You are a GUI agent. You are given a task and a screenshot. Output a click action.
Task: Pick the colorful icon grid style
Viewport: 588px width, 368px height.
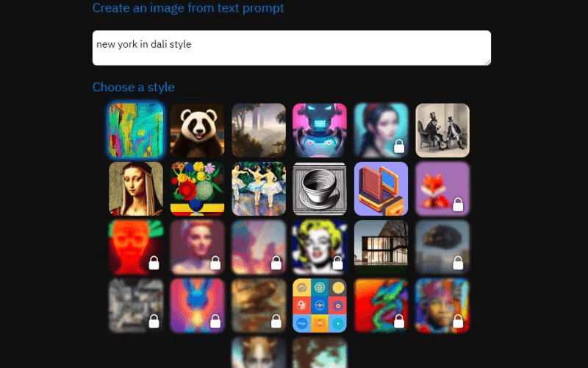click(320, 305)
